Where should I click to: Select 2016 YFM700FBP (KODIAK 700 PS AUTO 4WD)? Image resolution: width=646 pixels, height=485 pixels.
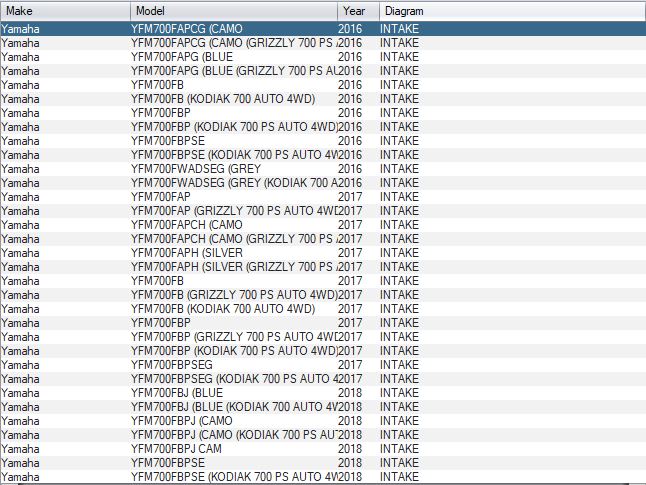click(323, 127)
